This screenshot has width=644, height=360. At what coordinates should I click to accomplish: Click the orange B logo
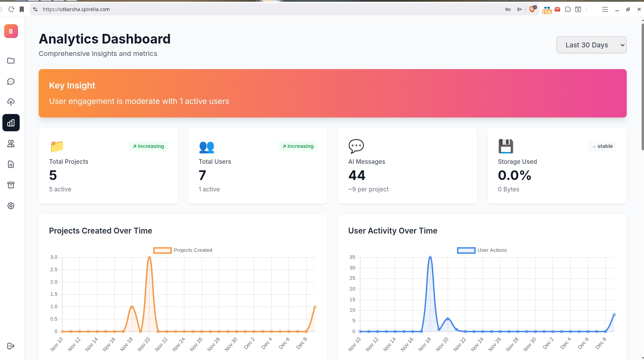11,31
